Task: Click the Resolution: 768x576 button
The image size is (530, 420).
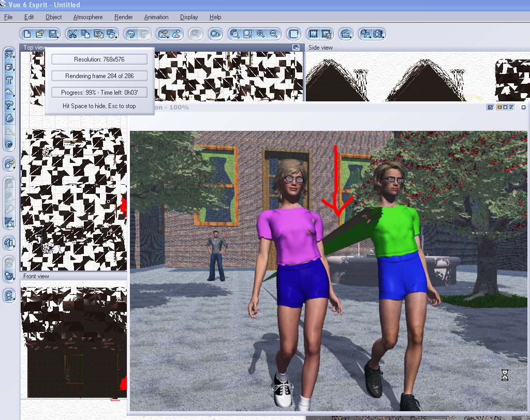Action: (99, 59)
